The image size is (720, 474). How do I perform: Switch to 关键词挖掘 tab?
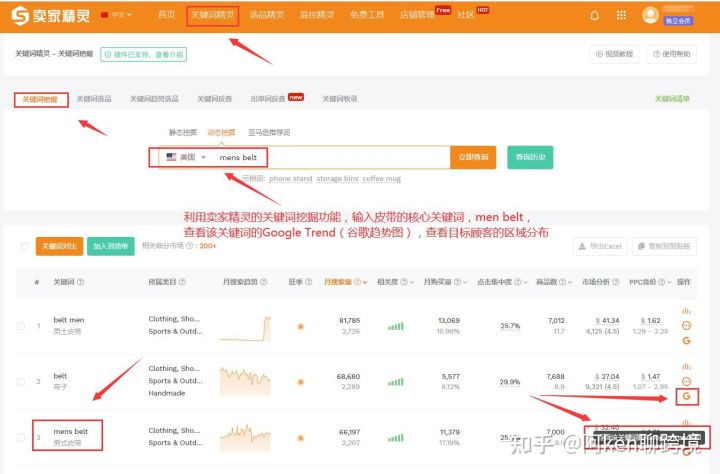tap(40, 99)
